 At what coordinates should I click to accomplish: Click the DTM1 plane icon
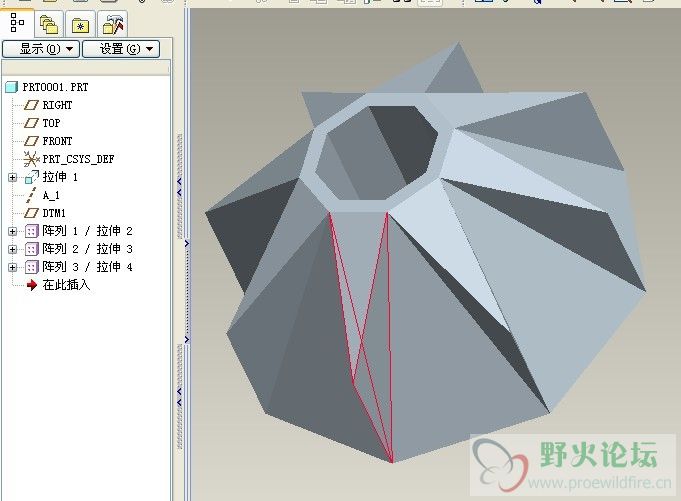point(31,213)
